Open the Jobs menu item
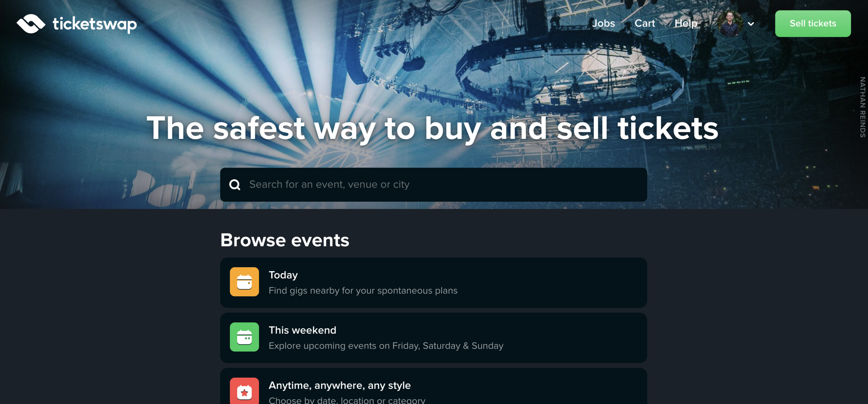This screenshot has width=868, height=404. [603, 23]
